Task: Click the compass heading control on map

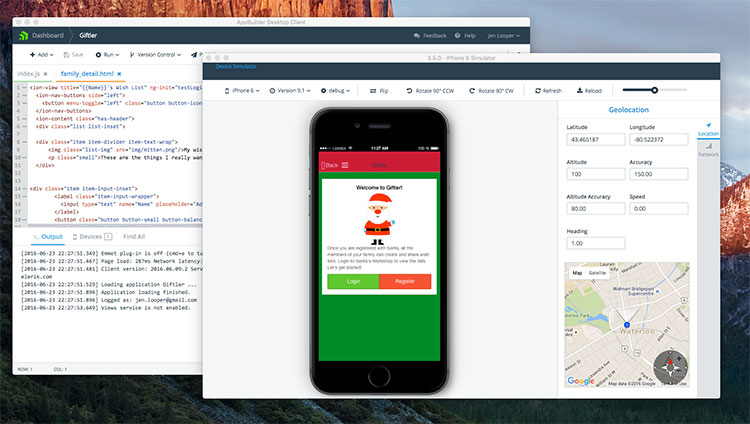Action: [x=670, y=367]
